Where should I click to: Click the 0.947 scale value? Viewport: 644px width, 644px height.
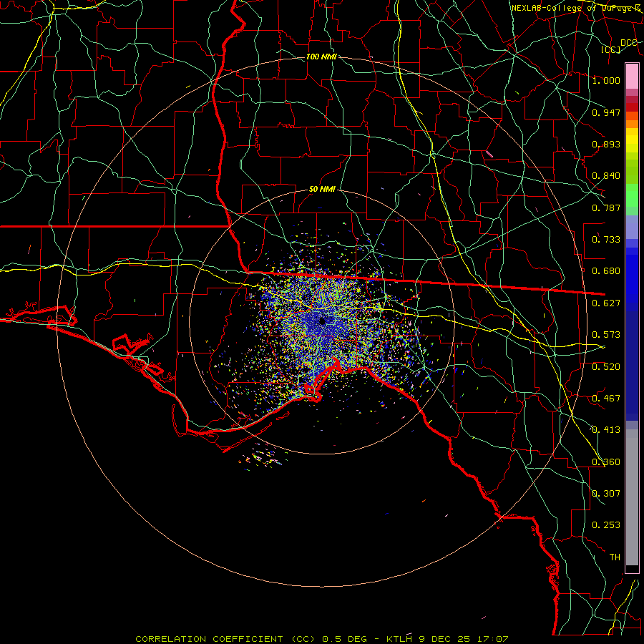pos(606,112)
